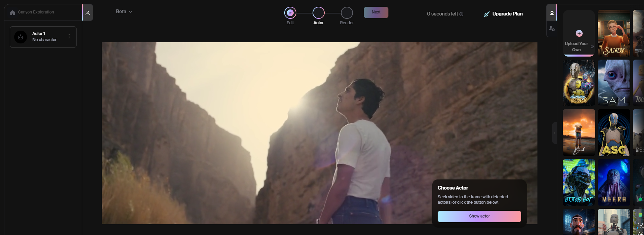The width and height of the screenshot is (644, 235).
Task: Click the Next button
Action: pyautogui.click(x=376, y=12)
